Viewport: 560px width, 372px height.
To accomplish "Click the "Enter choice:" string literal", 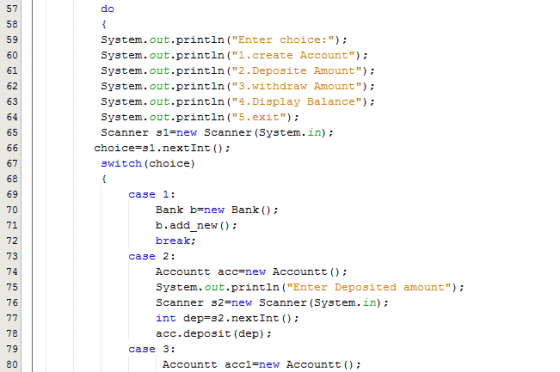I will [x=283, y=40].
